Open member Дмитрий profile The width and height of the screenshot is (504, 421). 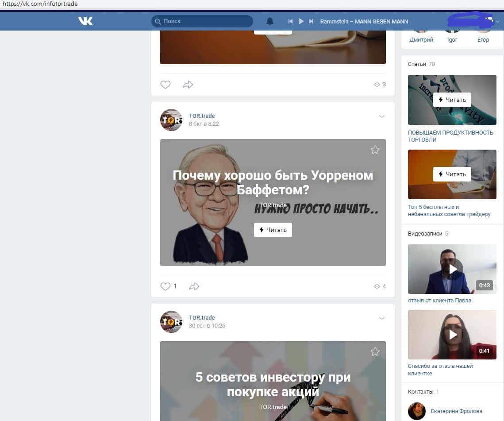[x=421, y=39]
